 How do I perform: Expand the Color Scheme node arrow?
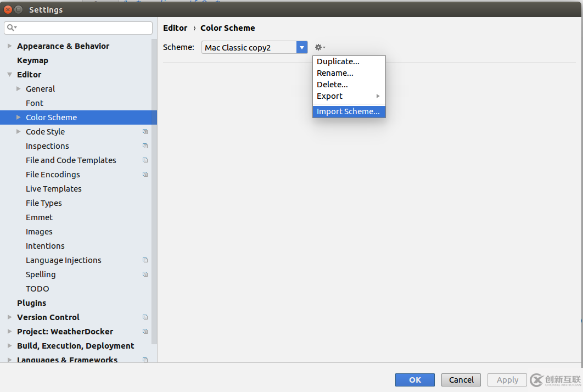(x=18, y=117)
